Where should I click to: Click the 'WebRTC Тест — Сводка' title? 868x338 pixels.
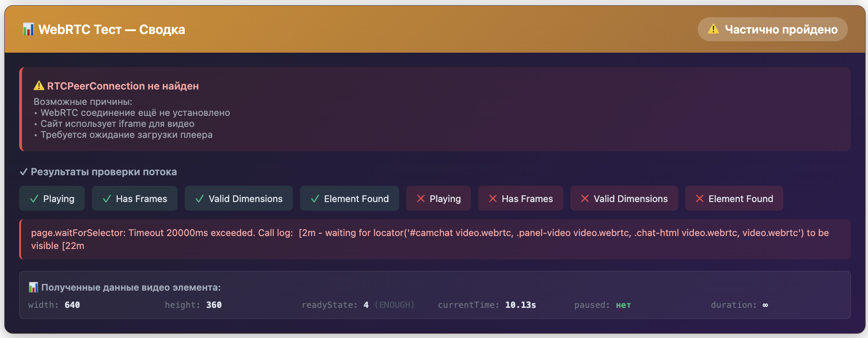(111, 30)
